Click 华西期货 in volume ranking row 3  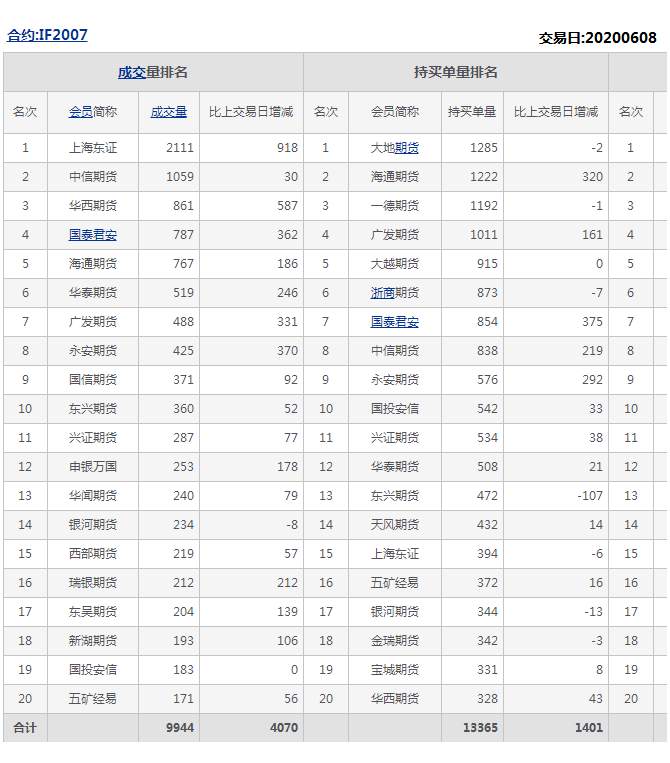coord(93,206)
